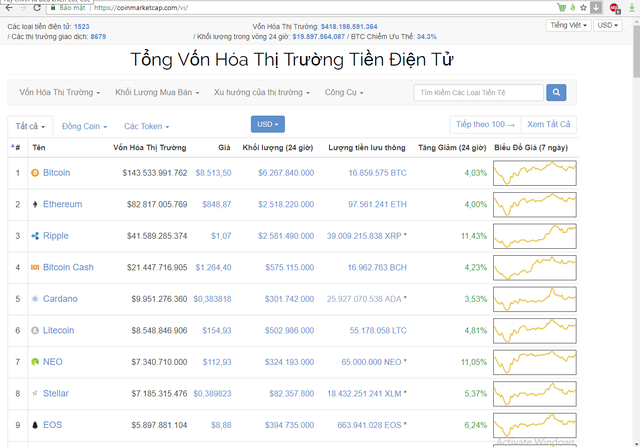Sort by Giá column header
640x447 pixels.
point(224,147)
